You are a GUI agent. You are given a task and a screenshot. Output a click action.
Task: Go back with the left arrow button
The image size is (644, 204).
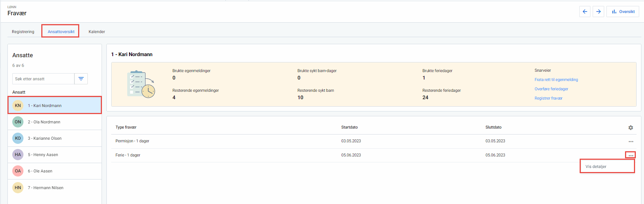pyautogui.click(x=585, y=12)
